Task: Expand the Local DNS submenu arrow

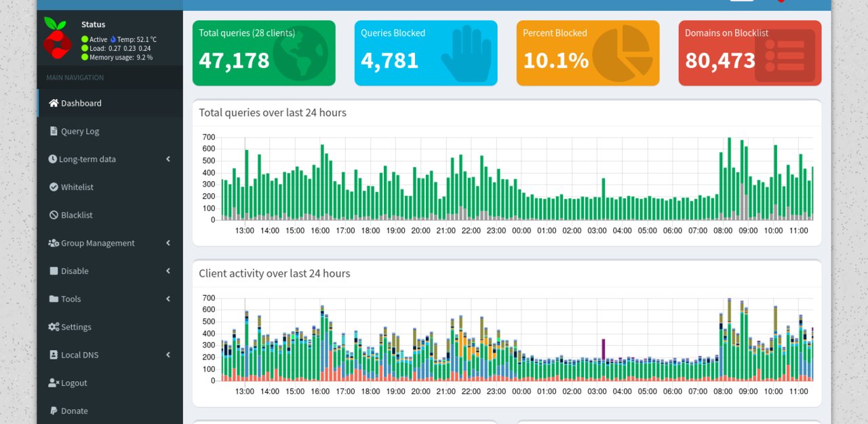Action: coord(168,354)
